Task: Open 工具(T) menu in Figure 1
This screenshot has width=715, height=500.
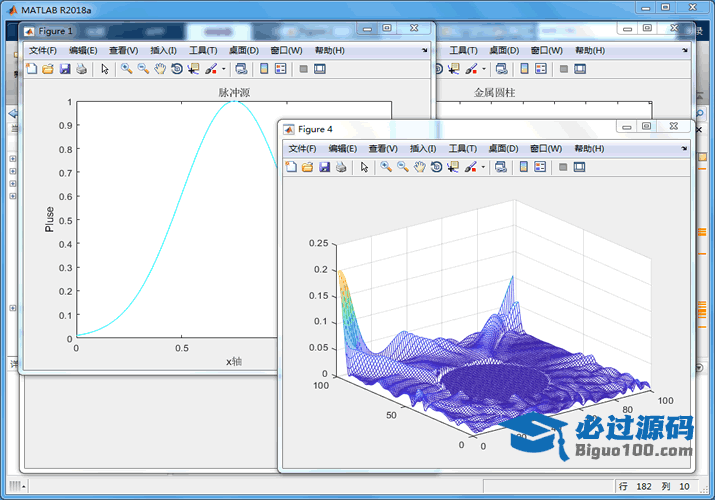Action: click(203, 50)
